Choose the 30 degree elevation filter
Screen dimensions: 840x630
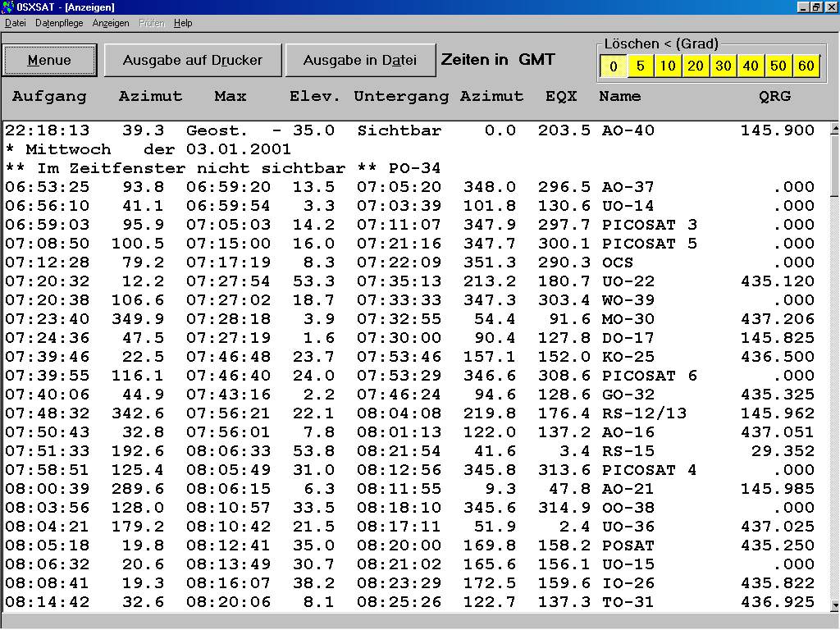[x=724, y=66]
